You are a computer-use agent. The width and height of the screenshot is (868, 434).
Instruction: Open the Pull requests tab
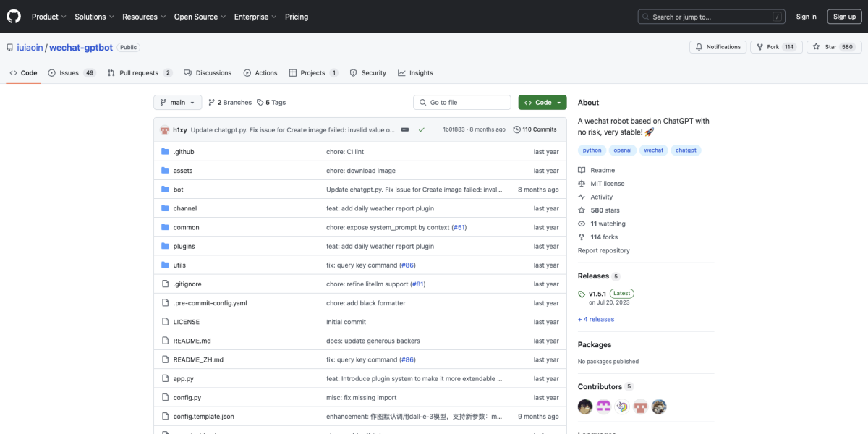pyautogui.click(x=139, y=73)
